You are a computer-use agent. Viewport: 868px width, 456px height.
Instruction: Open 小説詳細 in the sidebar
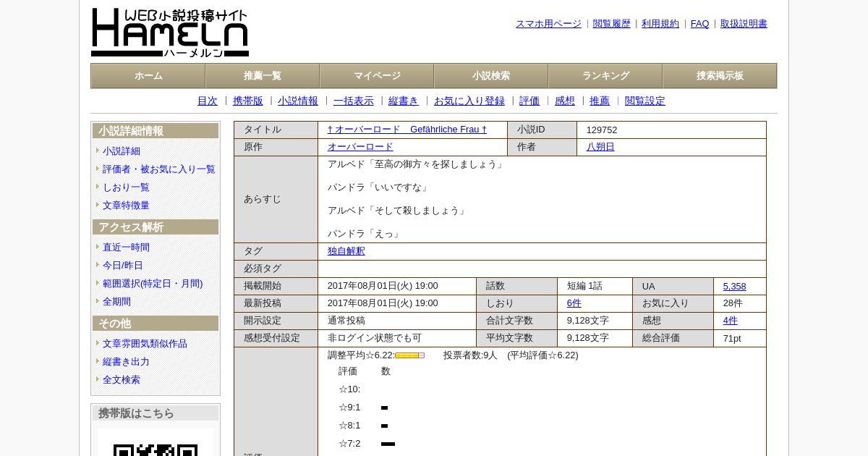[122, 151]
